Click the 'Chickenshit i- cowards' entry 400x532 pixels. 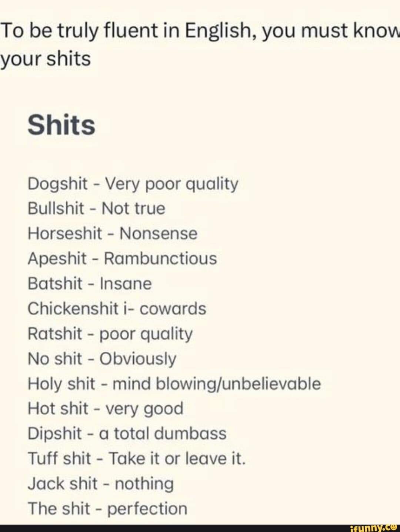pos(117,309)
